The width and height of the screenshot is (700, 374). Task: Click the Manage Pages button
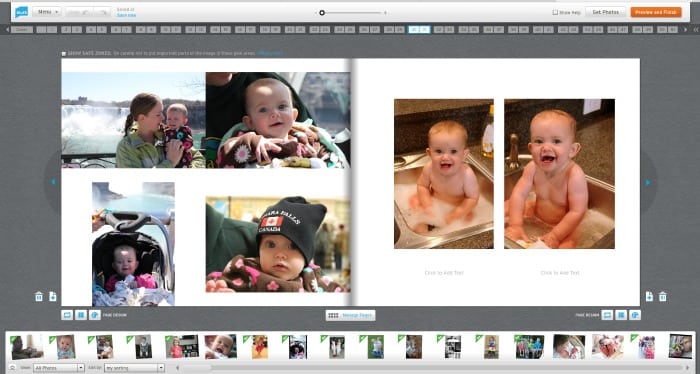[350, 316]
